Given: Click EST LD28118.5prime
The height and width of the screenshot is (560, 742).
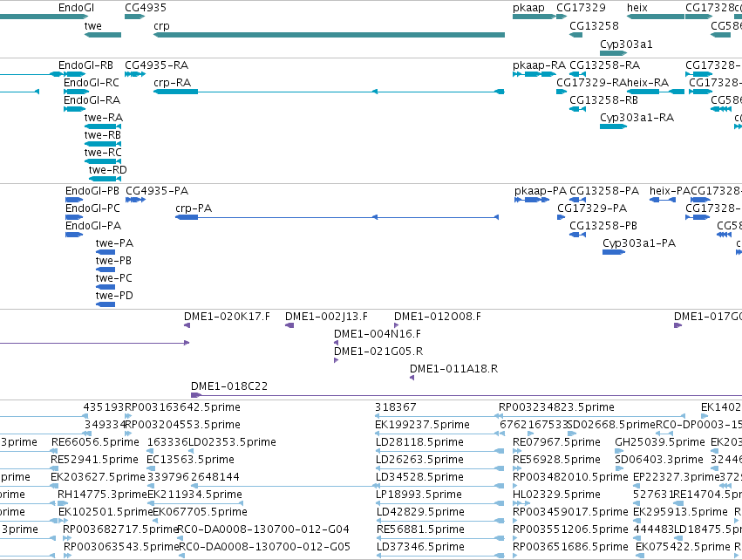Looking at the screenshot, I should click(x=439, y=451).
